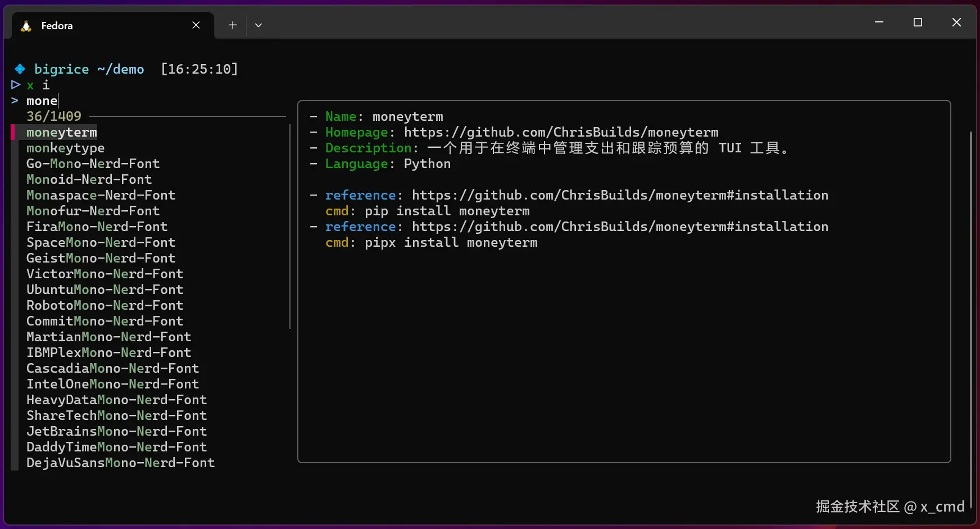Click the 'mone' search input
The width and height of the screenshot is (980, 529).
42,101
